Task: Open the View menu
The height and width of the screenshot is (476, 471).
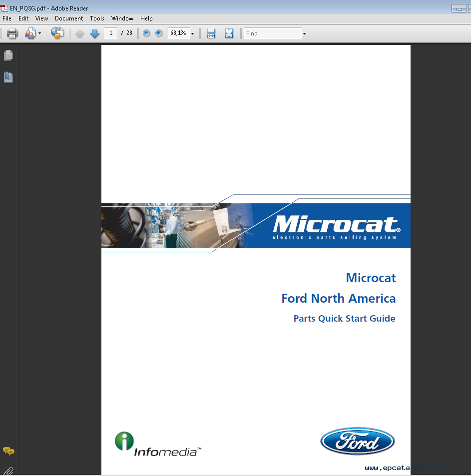Action: [x=41, y=18]
